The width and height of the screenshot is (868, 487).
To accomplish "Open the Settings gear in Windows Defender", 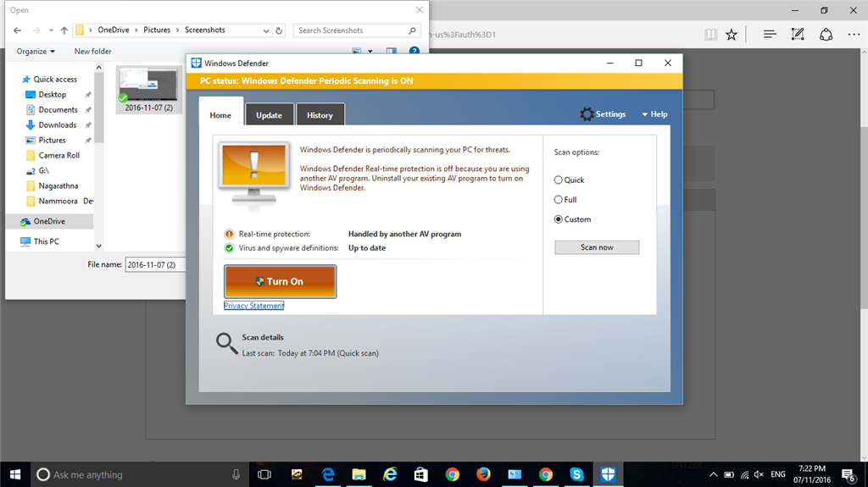I will pyautogui.click(x=587, y=114).
